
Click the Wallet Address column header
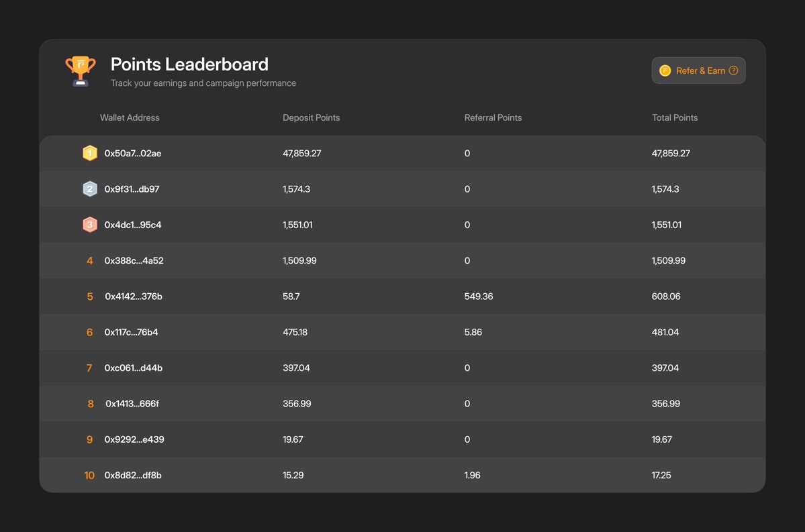pyautogui.click(x=130, y=117)
